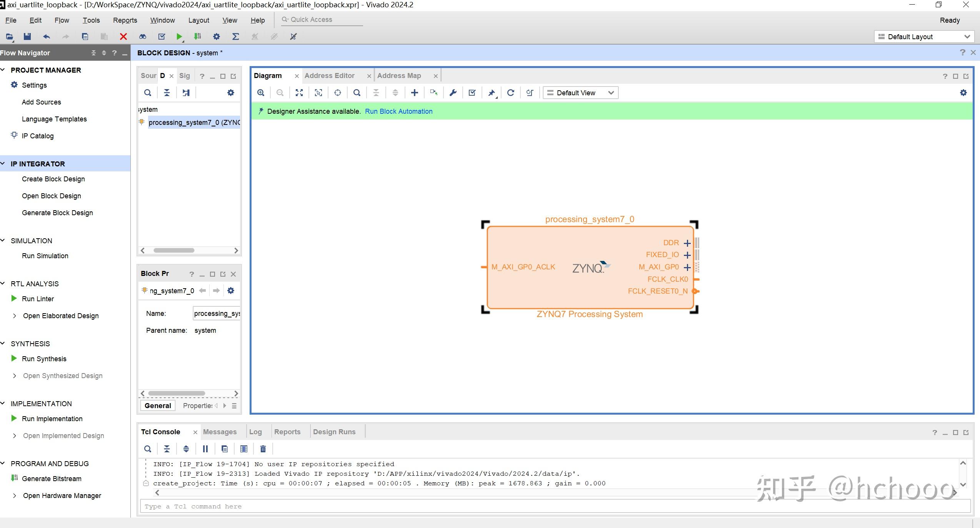This screenshot has width=980, height=528.
Task: Open the Reports menu
Action: coord(125,20)
